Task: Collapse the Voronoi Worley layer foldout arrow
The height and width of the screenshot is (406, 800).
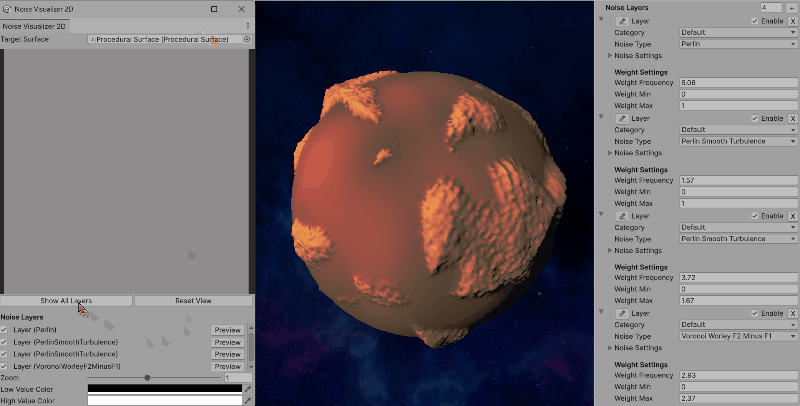Action: tap(601, 311)
